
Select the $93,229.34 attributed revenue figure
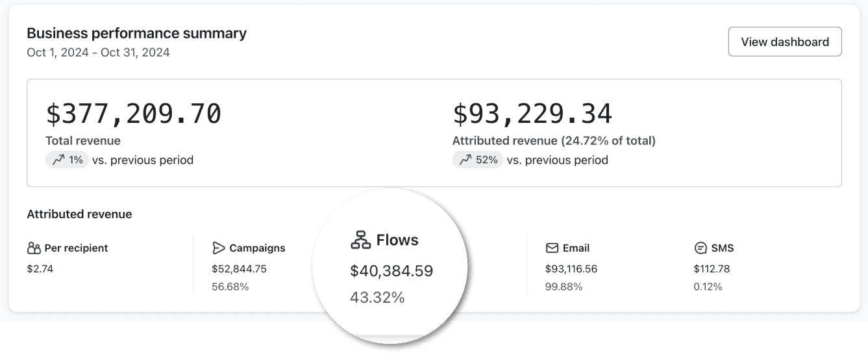pyautogui.click(x=532, y=114)
